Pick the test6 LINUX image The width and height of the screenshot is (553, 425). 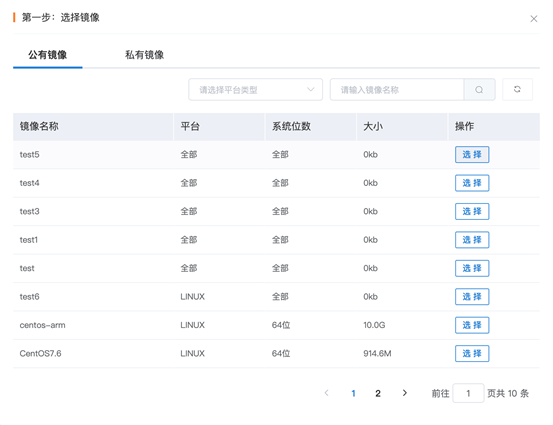click(x=472, y=297)
